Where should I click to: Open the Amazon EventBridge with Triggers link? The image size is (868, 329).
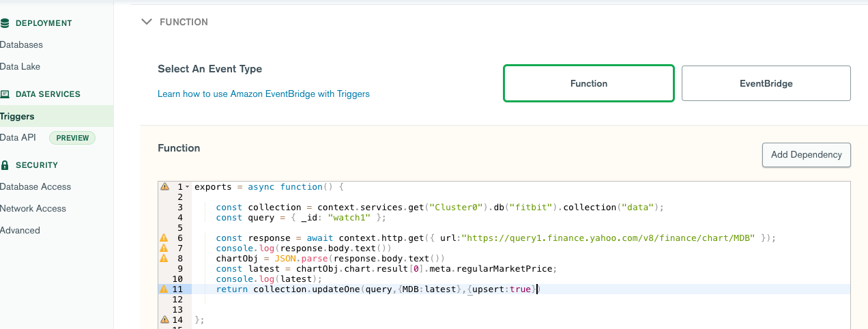coord(263,94)
